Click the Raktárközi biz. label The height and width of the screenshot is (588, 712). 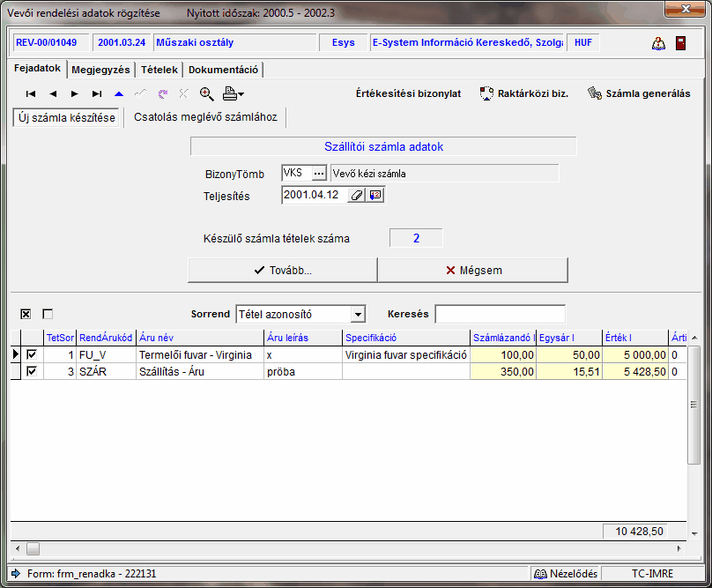pyautogui.click(x=533, y=93)
